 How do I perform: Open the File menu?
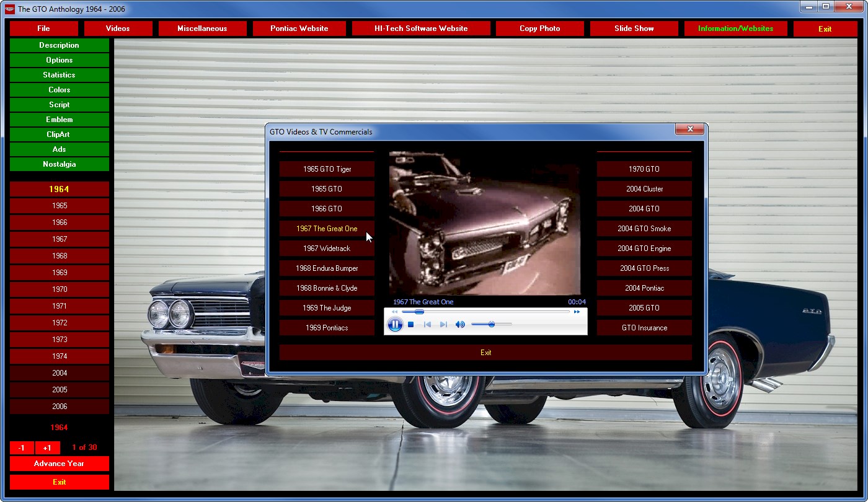(x=43, y=29)
